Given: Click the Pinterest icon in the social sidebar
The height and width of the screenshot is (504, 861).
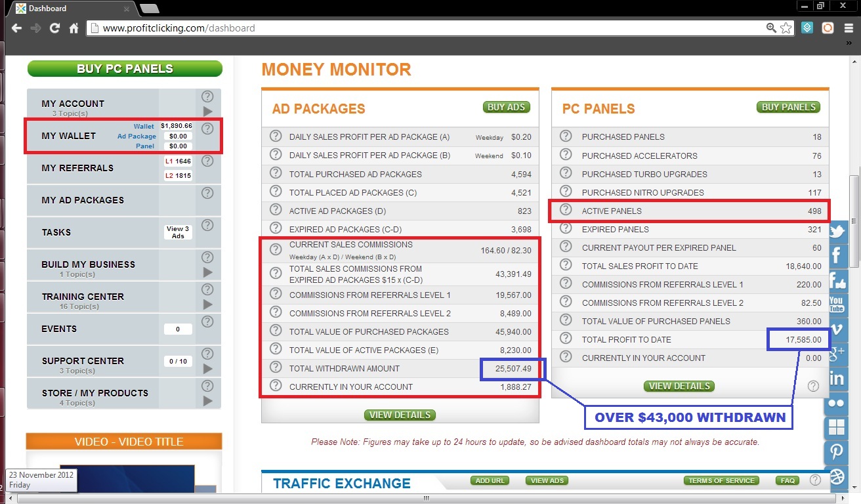Looking at the screenshot, I should coord(837,451).
